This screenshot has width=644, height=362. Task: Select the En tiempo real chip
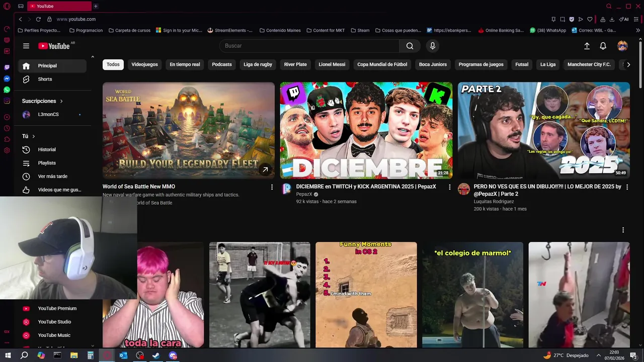pos(185,64)
